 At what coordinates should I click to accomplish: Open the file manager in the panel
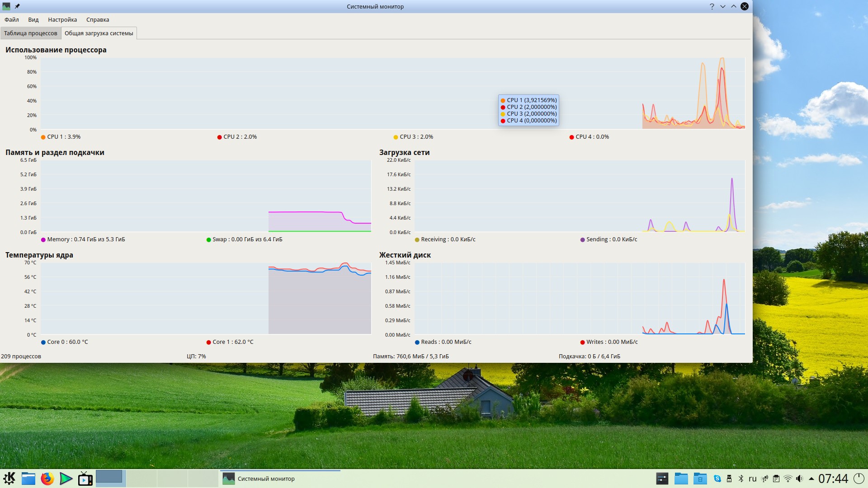click(28, 478)
